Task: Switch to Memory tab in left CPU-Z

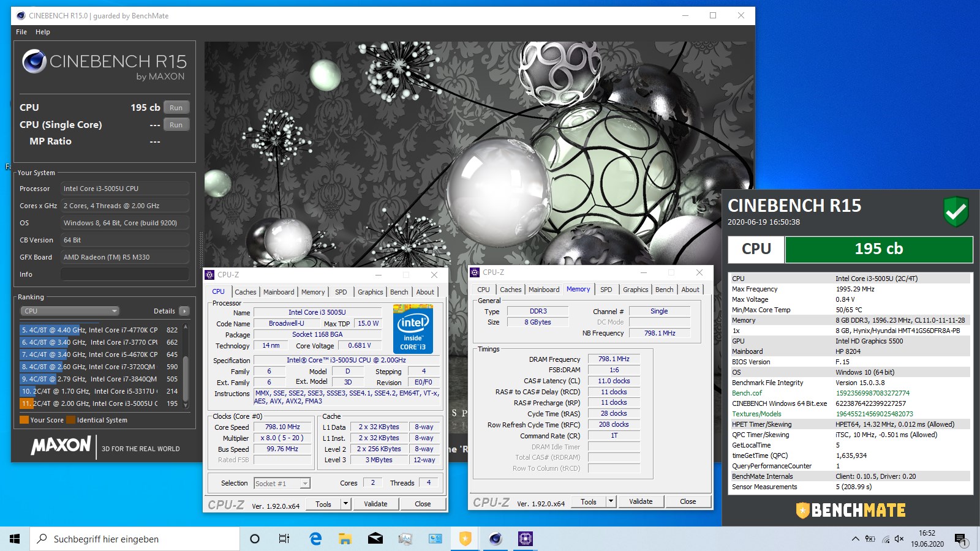Action: [x=313, y=292]
